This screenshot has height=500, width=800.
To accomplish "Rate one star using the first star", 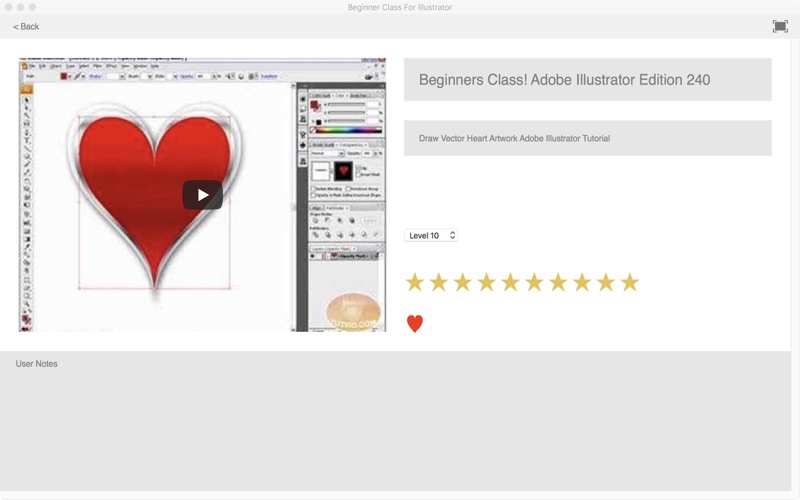I will click(415, 282).
